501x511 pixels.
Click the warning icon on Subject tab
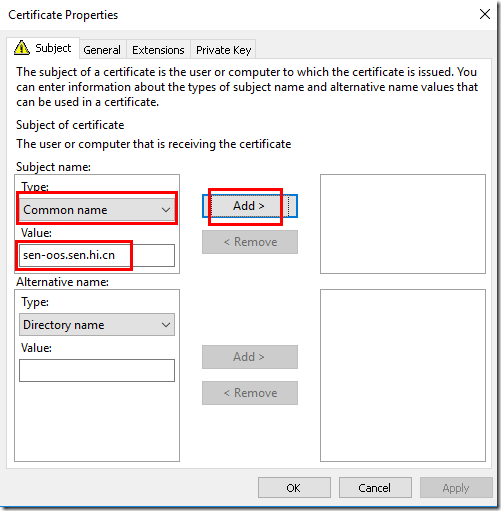coord(22,48)
